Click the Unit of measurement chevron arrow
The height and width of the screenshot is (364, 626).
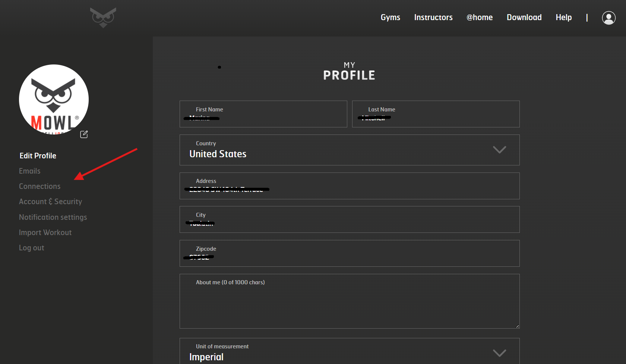pyautogui.click(x=499, y=353)
